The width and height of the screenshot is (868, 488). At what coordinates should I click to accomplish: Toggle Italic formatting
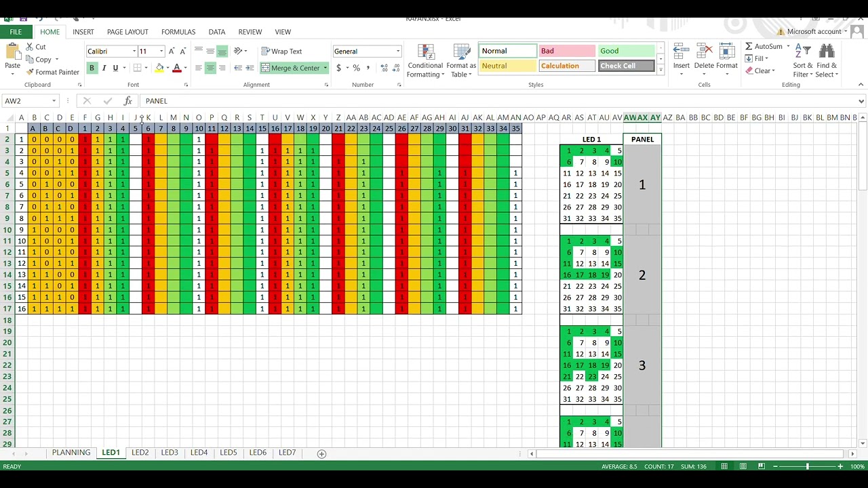[104, 68]
